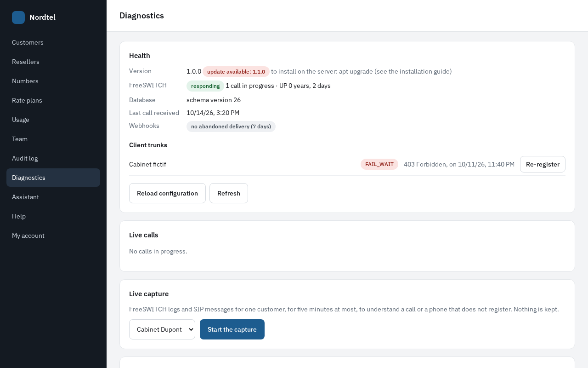Viewport: 588px width, 368px height.
Task: Open the Numbers section
Action: [x=53, y=81]
